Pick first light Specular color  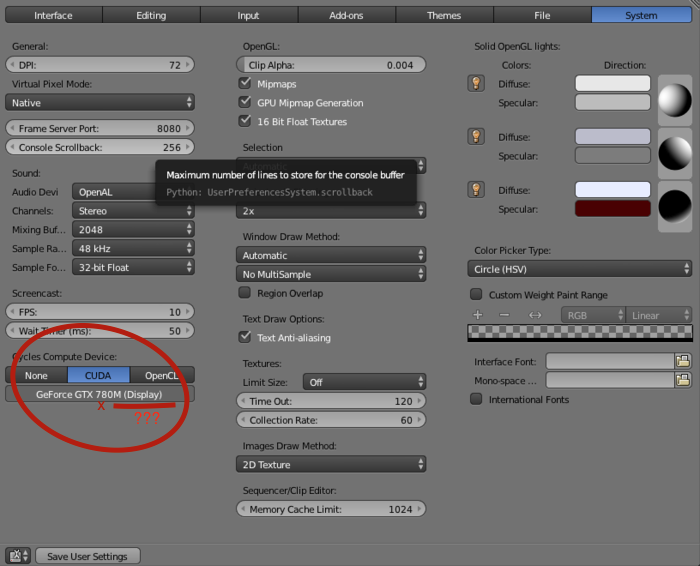612,102
